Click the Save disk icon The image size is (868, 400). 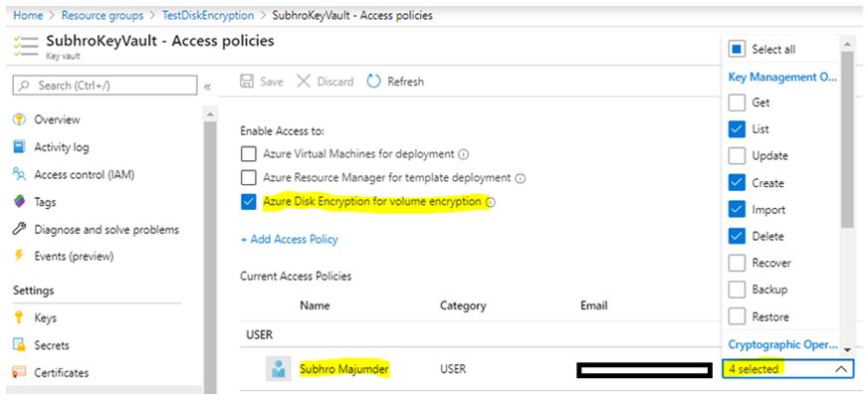click(x=248, y=82)
